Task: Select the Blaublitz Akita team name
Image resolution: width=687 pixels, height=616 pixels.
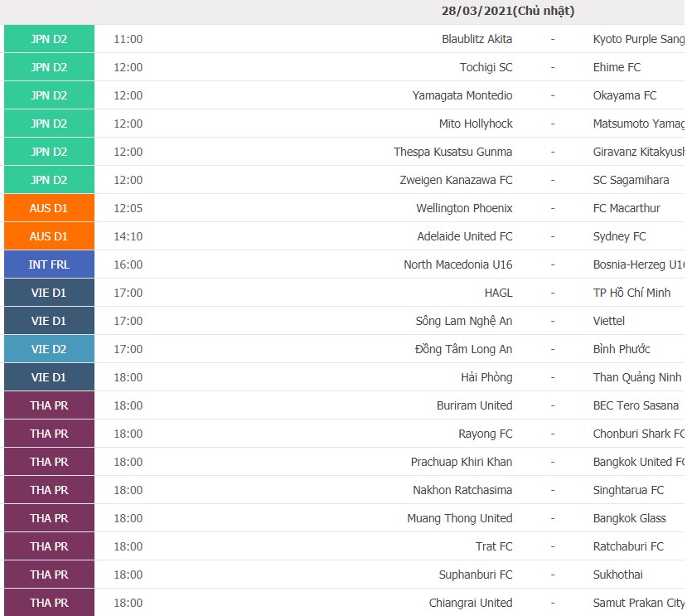Action: click(x=477, y=39)
